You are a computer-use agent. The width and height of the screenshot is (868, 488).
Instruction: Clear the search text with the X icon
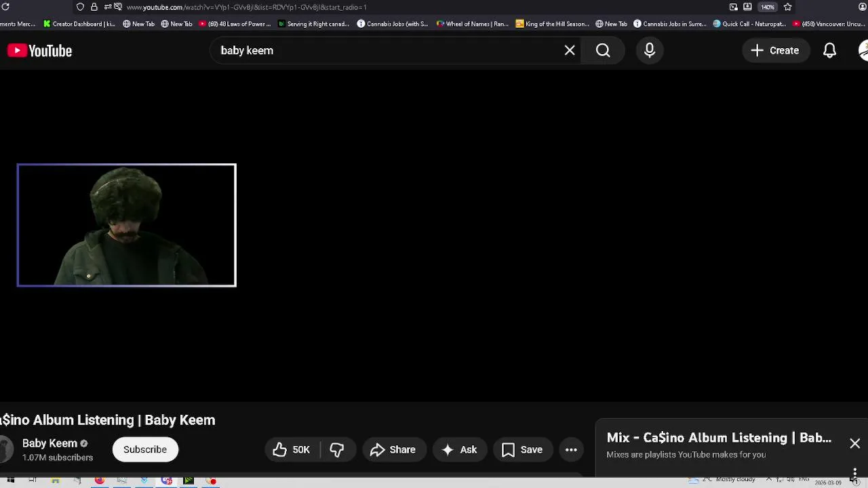tap(570, 50)
